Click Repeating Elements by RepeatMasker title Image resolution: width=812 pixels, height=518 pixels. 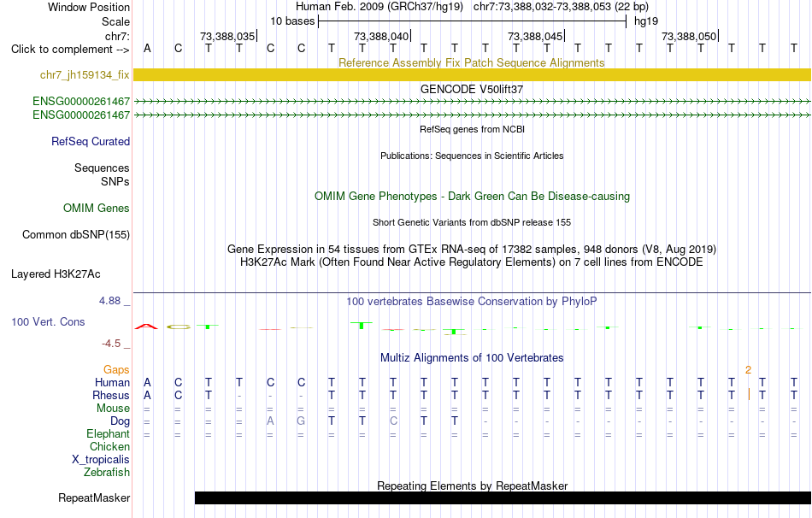tap(473, 486)
